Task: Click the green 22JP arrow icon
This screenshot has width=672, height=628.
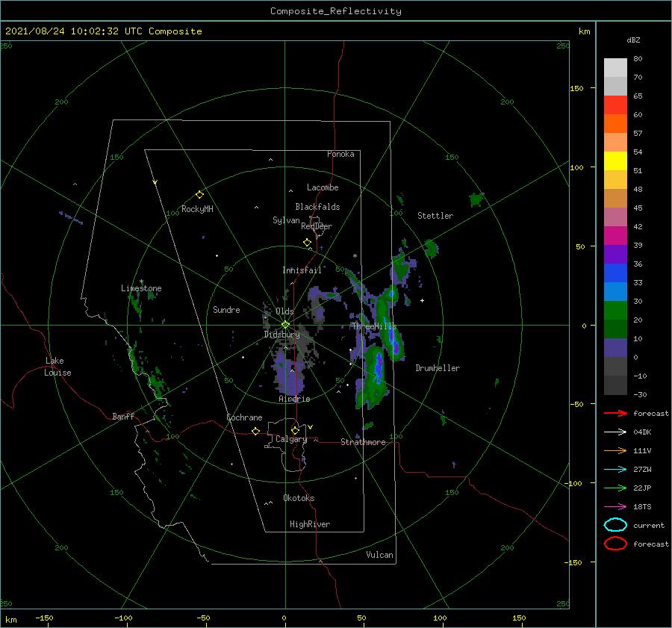Action: tap(615, 488)
